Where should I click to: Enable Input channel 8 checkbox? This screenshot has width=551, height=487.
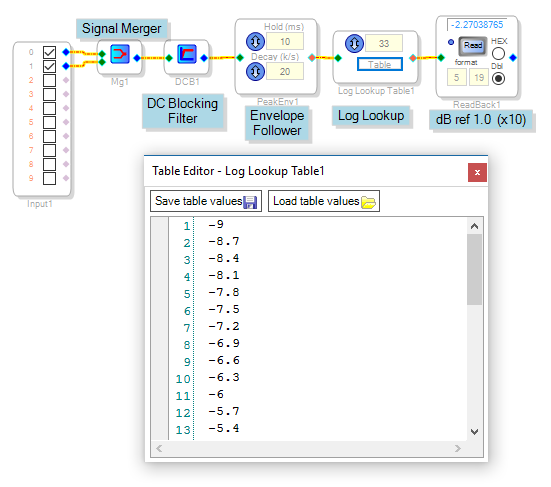(49, 164)
